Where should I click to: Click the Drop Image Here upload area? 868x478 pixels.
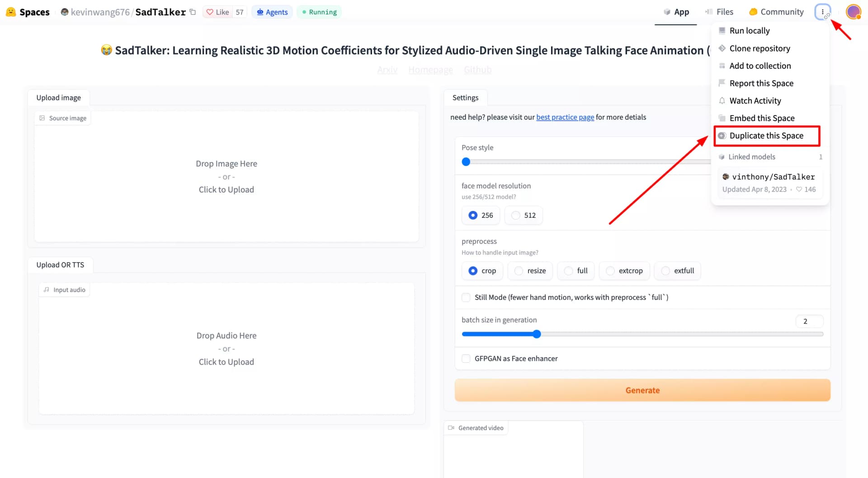click(x=226, y=177)
